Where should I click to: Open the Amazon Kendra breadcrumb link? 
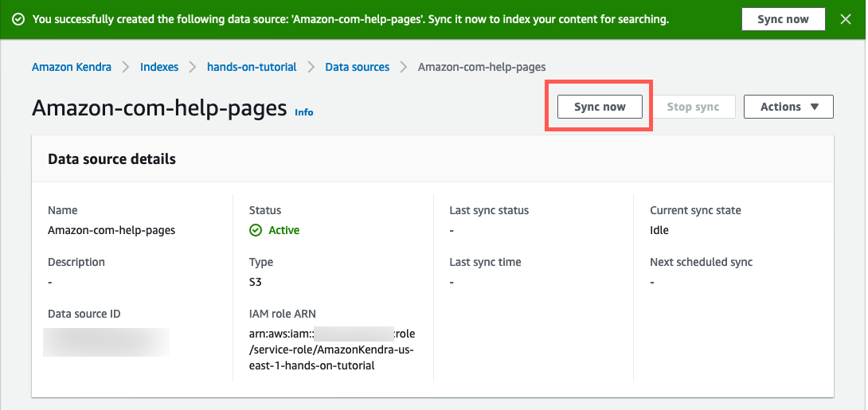(72, 67)
